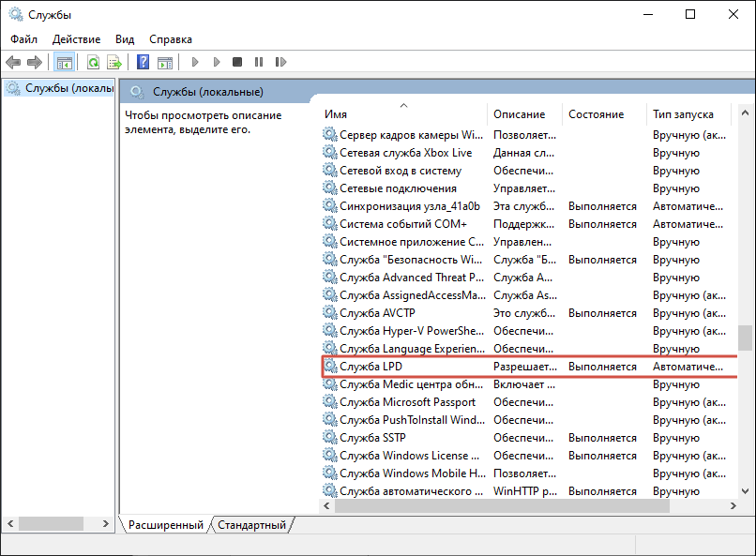This screenshot has height=556, width=756.
Task: Sort by the Состояние column header
Action: pyautogui.click(x=596, y=114)
